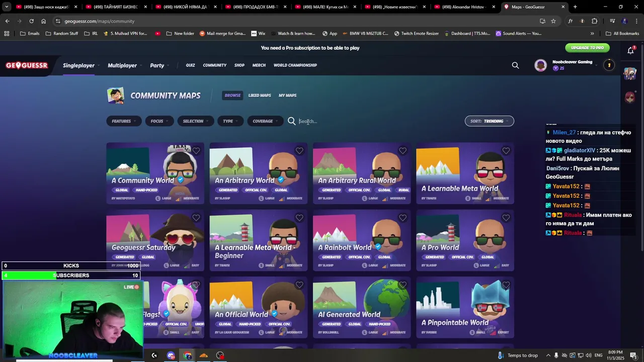
Task: Open the browser home page
Action: 43,21
